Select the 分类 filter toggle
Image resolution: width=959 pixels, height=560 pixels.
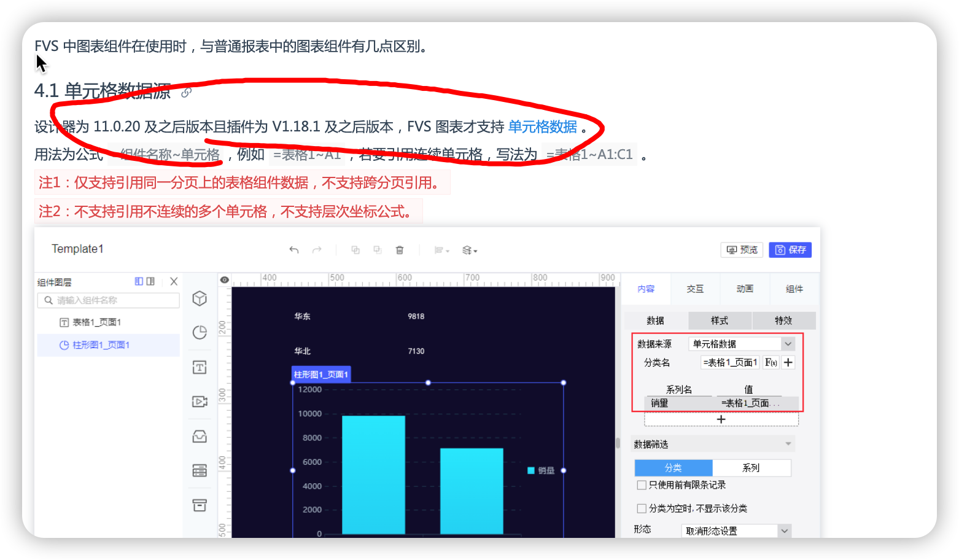pos(674,468)
